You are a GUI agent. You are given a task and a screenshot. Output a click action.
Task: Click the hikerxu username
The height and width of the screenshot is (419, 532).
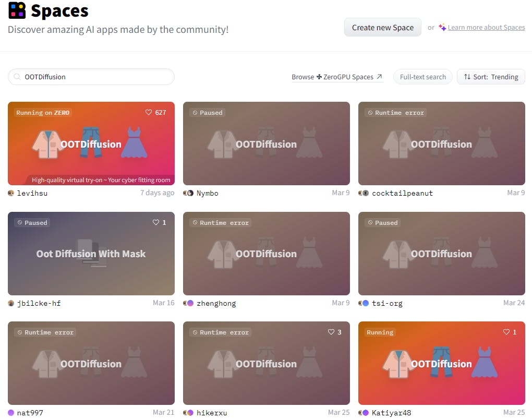click(212, 413)
